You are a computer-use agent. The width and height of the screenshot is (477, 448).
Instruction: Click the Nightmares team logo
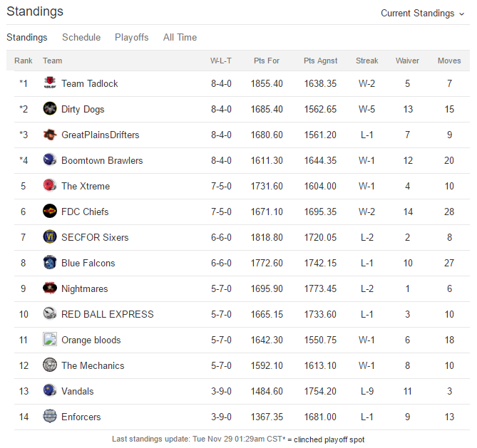[50, 288]
